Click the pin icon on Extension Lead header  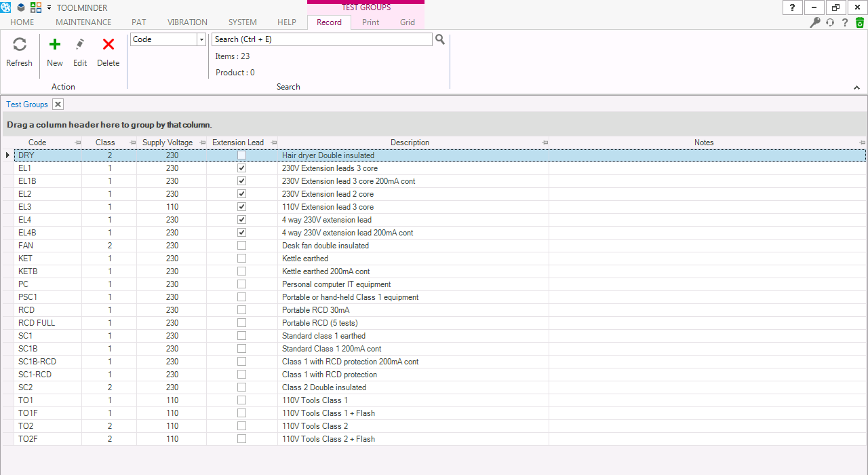pos(273,142)
